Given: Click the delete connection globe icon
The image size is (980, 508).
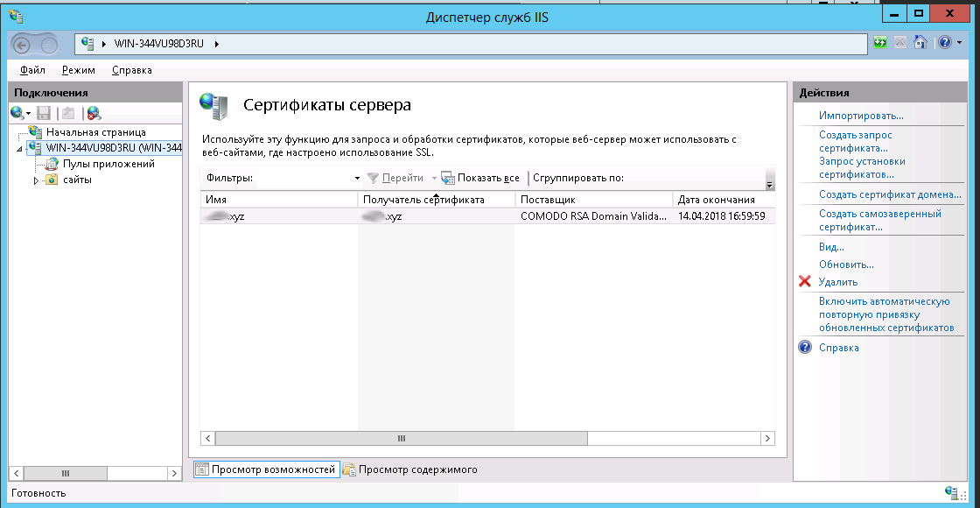Looking at the screenshot, I should [94, 113].
